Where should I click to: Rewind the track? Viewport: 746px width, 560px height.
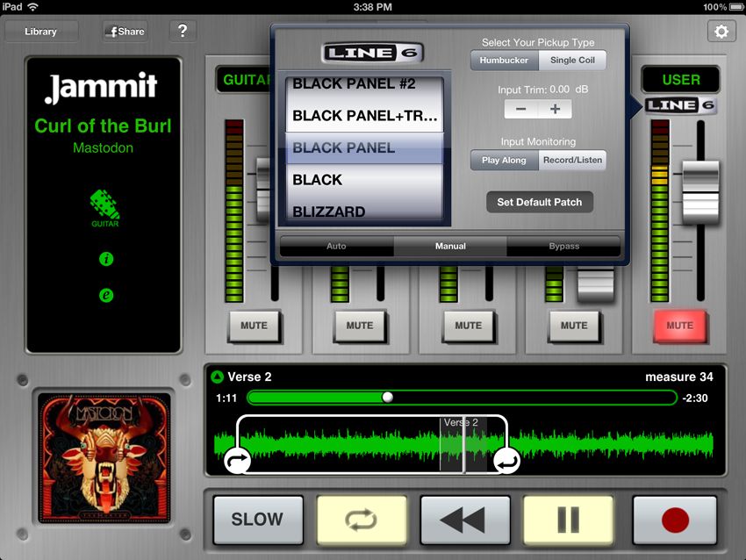tap(465, 520)
